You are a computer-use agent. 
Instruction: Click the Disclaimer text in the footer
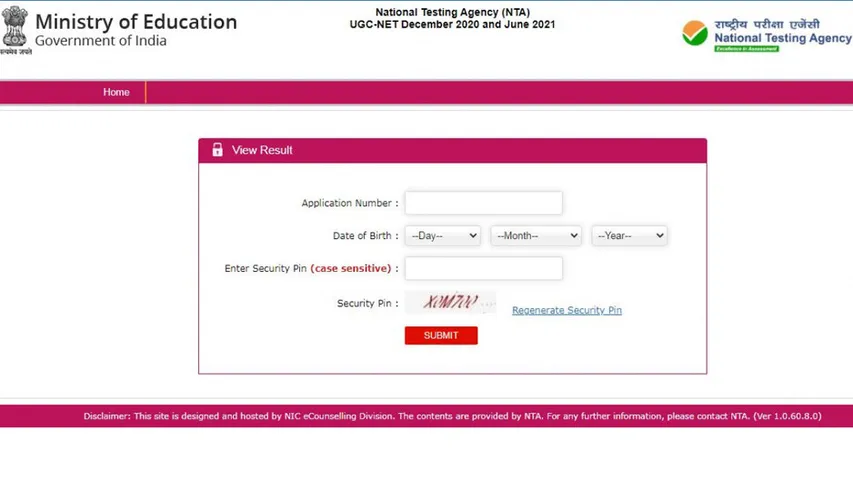[452, 416]
